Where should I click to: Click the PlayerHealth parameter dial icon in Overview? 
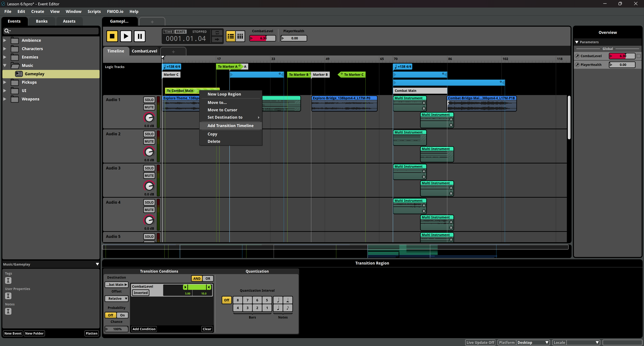point(577,65)
